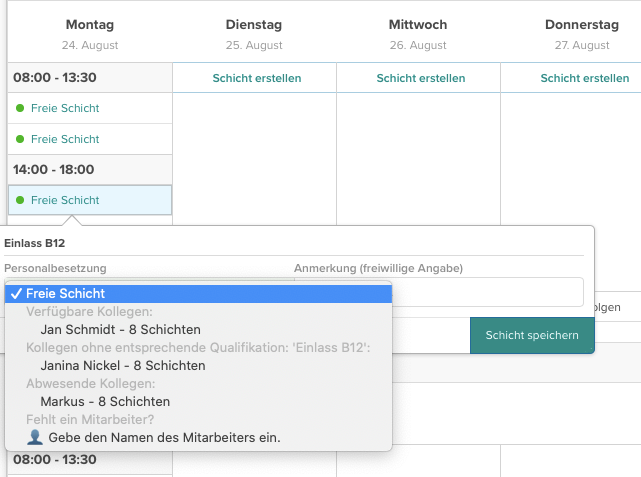
Task: Choose Jan Schmidt - 8 Schichten
Action: coord(120,329)
